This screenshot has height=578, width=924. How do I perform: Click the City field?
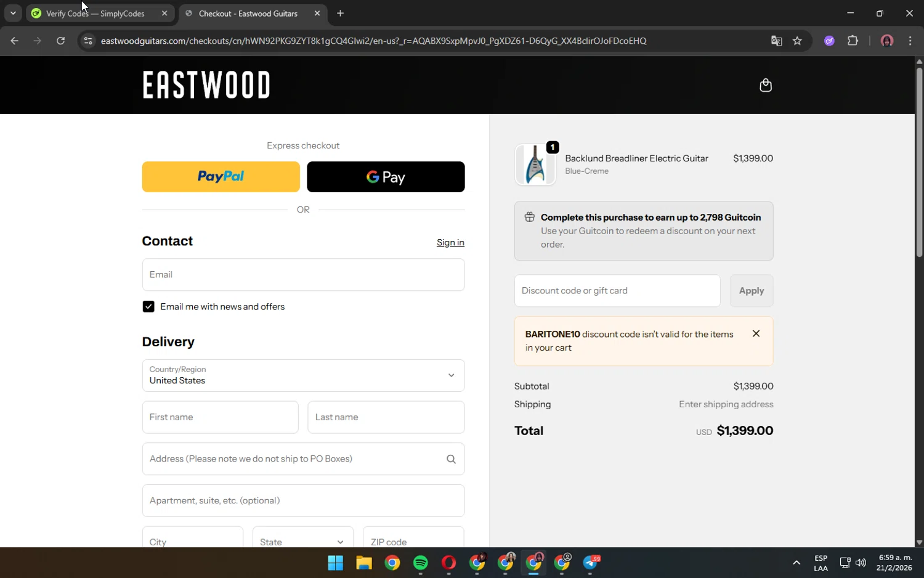pyautogui.click(x=193, y=537)
